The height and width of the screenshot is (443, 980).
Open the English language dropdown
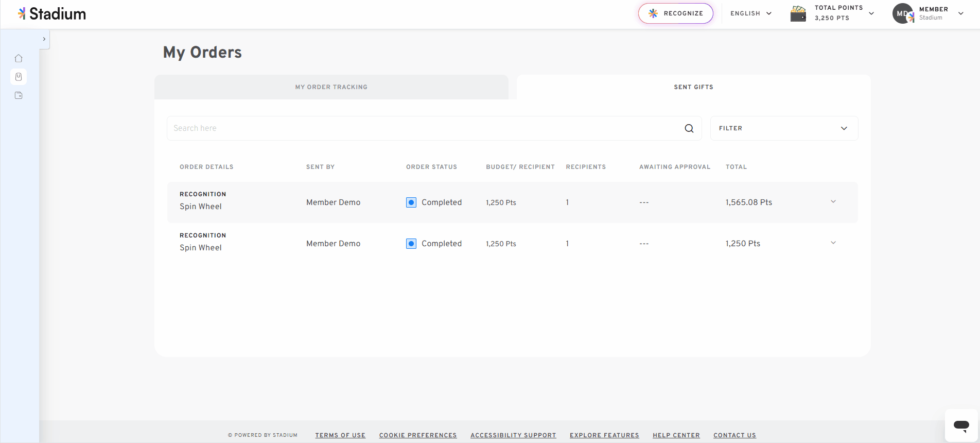(x=751, y=13)
